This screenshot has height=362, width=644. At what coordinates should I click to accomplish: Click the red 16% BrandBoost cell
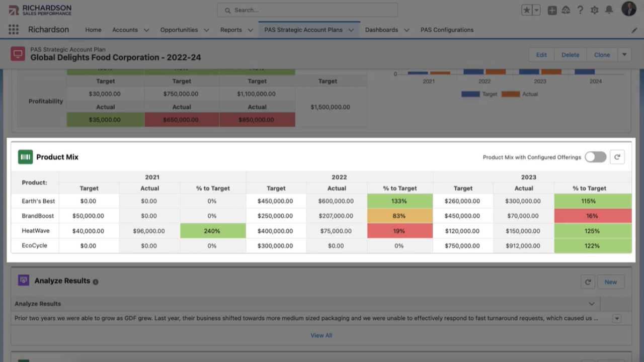(x=592, y=216)
